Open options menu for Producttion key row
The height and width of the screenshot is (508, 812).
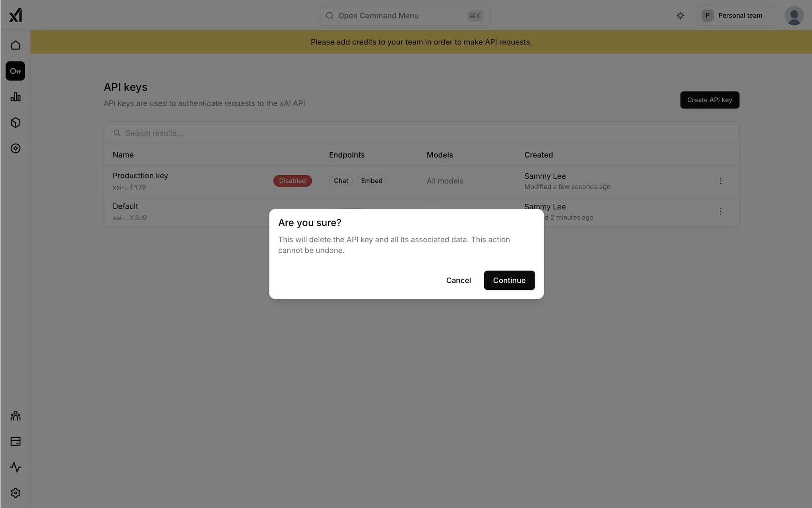[721, 181]
